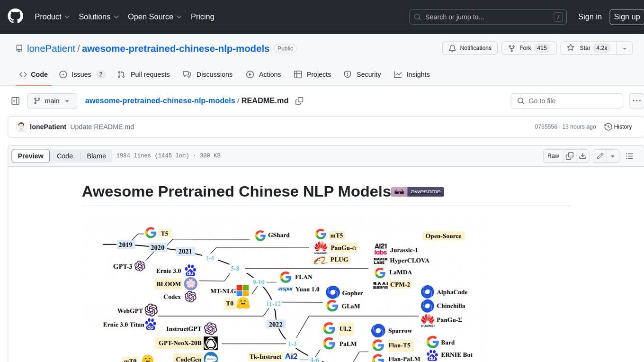Viewport: 644px width, 362px height.
Task: Open the awesome badge link
Action: click(x=418, y=192)
